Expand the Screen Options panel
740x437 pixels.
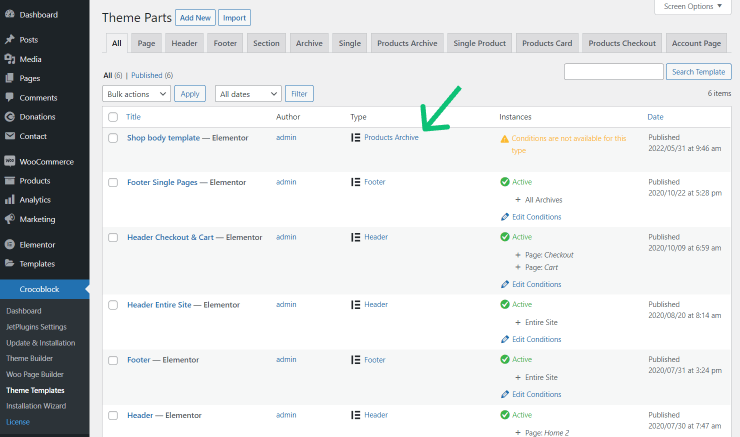(693, 7)
